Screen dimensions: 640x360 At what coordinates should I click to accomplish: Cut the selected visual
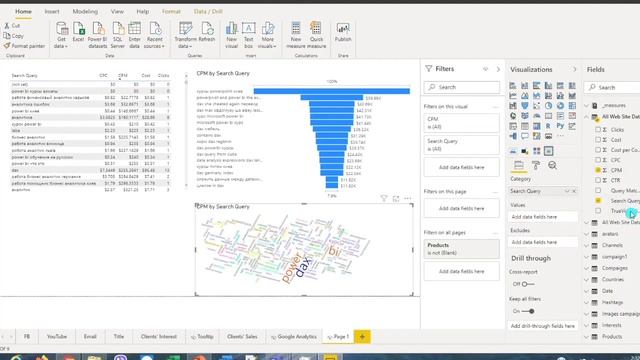pyautogui.click(x=12, y=25)
